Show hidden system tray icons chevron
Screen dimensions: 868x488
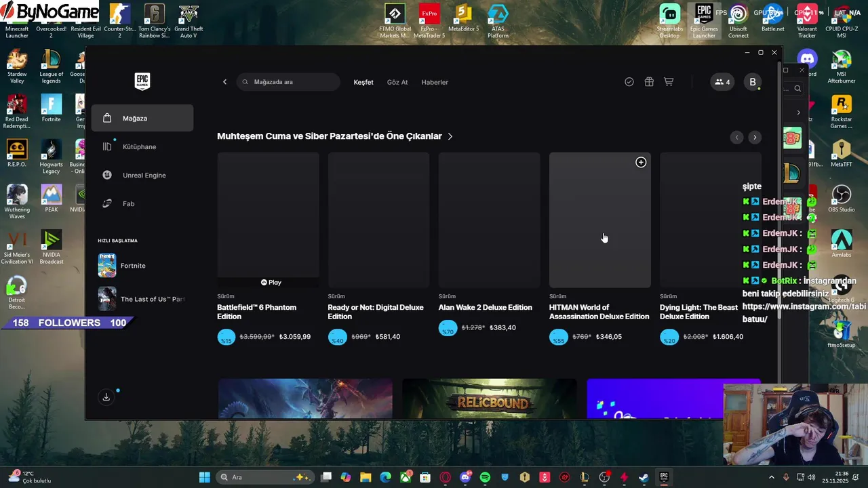(773, 477)
